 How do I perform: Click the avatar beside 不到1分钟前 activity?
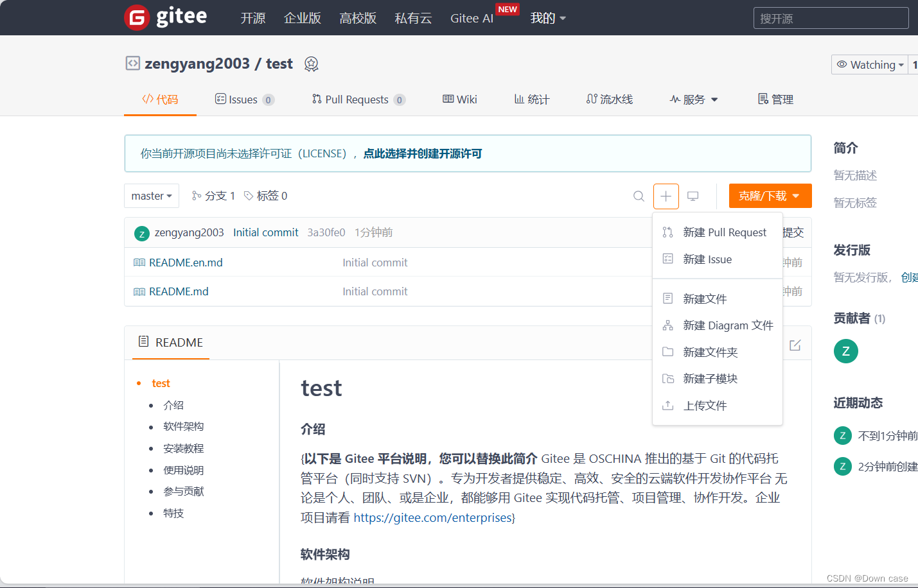click(843, 435)
